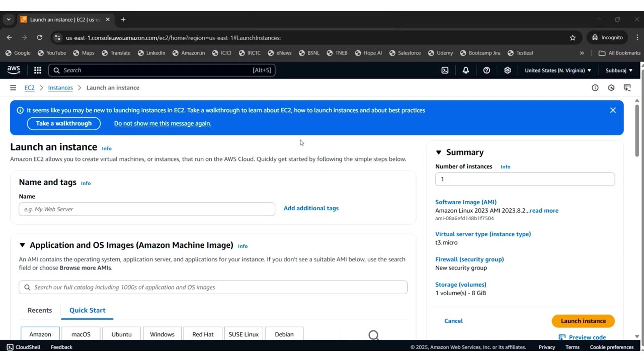Select the Red Hat AMI option
Viewport: 644px width, 362px height.
[x=203, y=334]
